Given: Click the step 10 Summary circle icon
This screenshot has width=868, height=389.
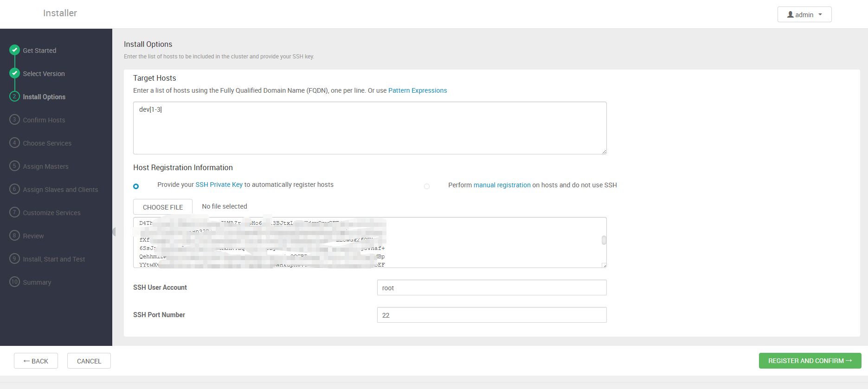Looking at the screenshot, I should pos(14,282).
